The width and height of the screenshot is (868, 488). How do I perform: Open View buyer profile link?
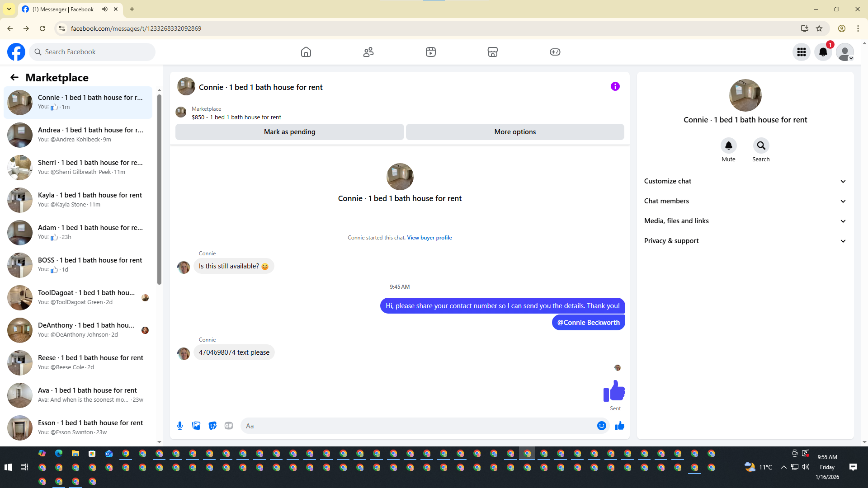coord(429,238)
